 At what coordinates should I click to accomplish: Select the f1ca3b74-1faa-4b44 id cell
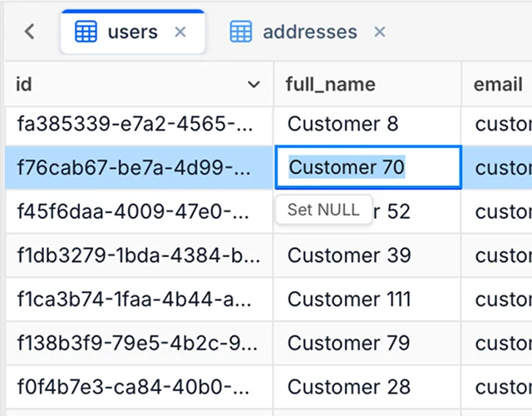139,299
